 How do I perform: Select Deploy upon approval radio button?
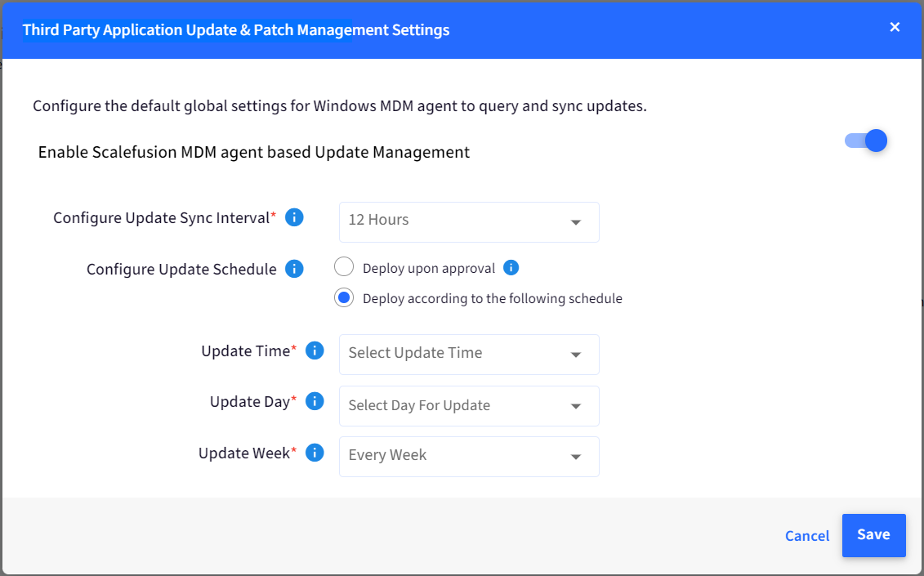pyautogui.click(x=344, y=267)
